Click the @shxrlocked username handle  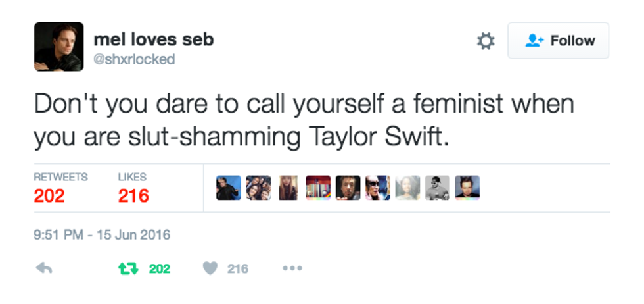[x=135, y=59]
